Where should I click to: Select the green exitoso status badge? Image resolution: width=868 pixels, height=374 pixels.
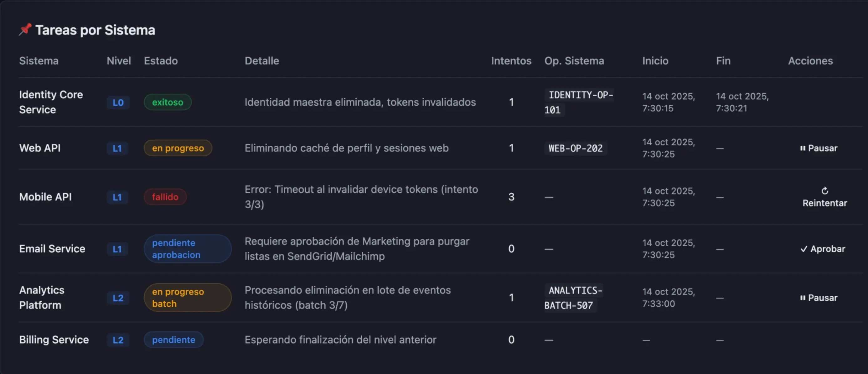tap(168, 102)
